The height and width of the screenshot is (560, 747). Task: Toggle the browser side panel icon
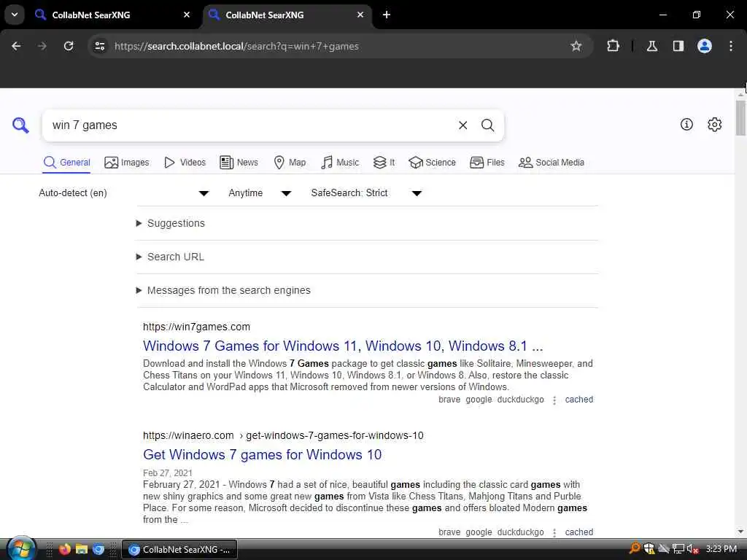pyautogui.click(x=678, y=46)
